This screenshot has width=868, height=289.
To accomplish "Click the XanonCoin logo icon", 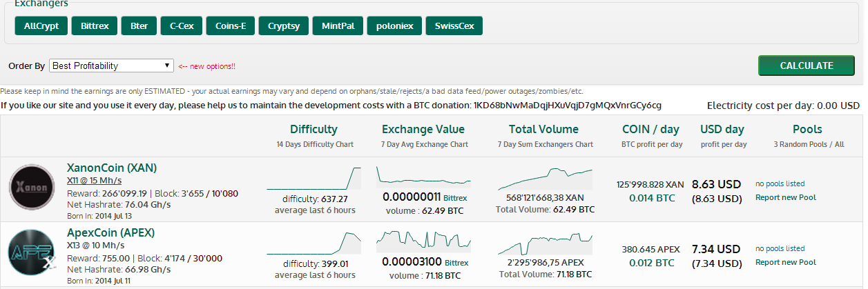I will tap(32, 188).
